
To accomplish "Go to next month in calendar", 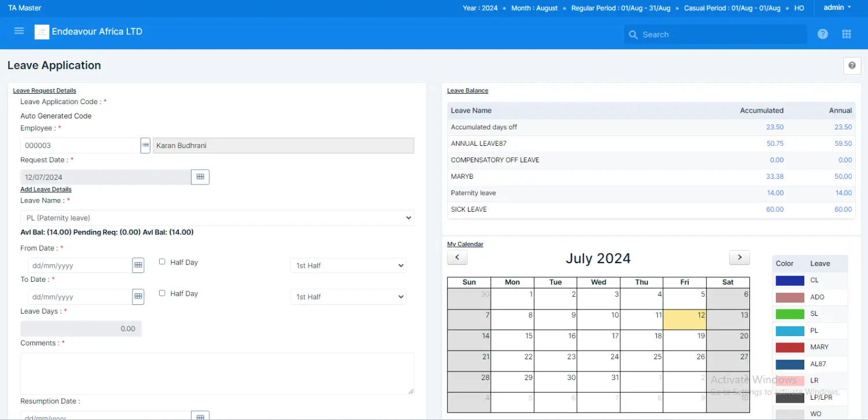I will coord(739,257).
